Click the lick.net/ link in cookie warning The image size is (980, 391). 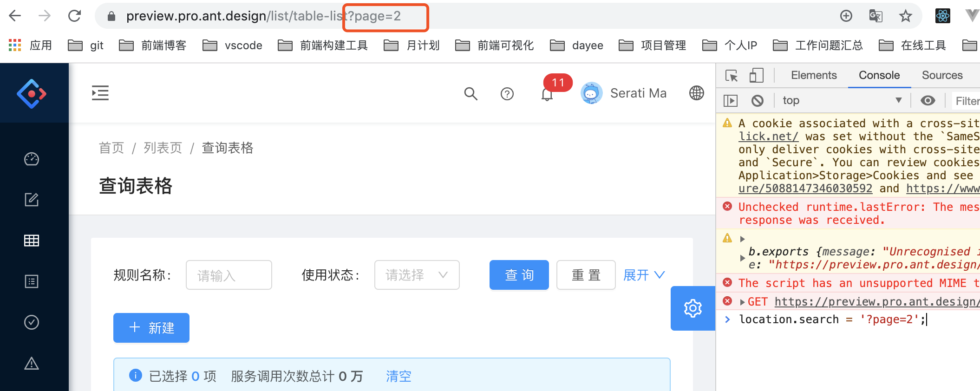click(769, 137)
